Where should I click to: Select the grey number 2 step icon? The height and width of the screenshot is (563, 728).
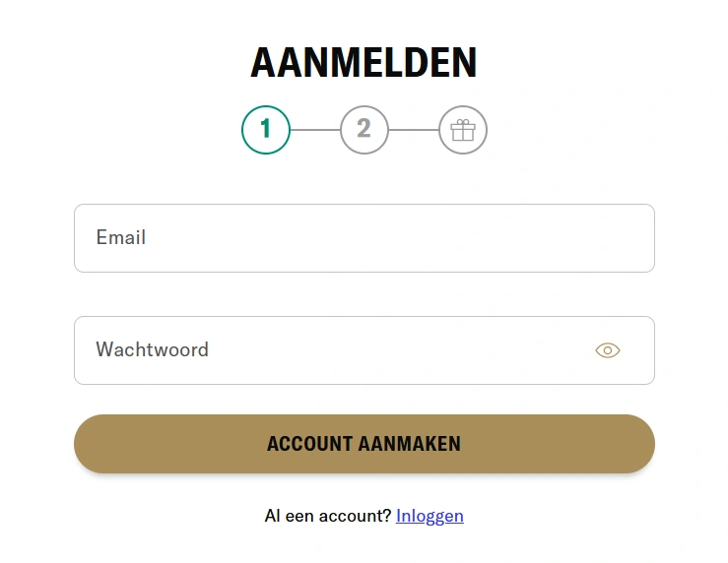[364, 130]
